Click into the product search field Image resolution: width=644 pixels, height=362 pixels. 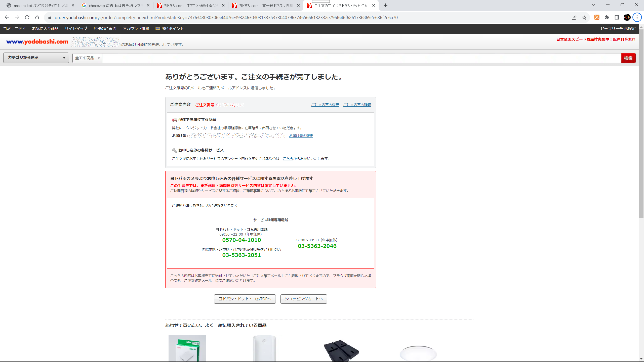pos(361,58)
